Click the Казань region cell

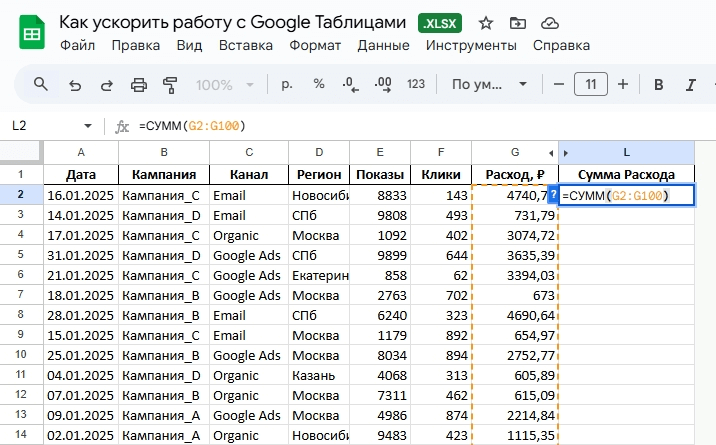319,375
